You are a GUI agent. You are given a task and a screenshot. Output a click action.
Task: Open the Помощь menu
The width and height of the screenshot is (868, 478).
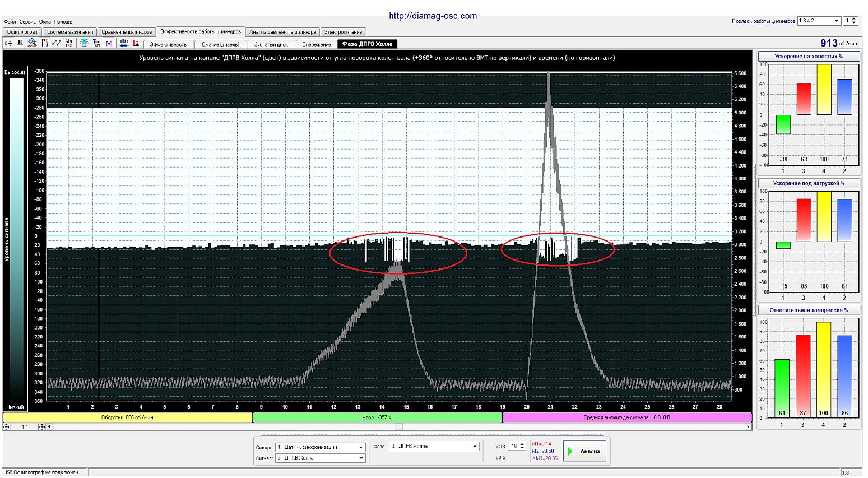pos(63,22)
